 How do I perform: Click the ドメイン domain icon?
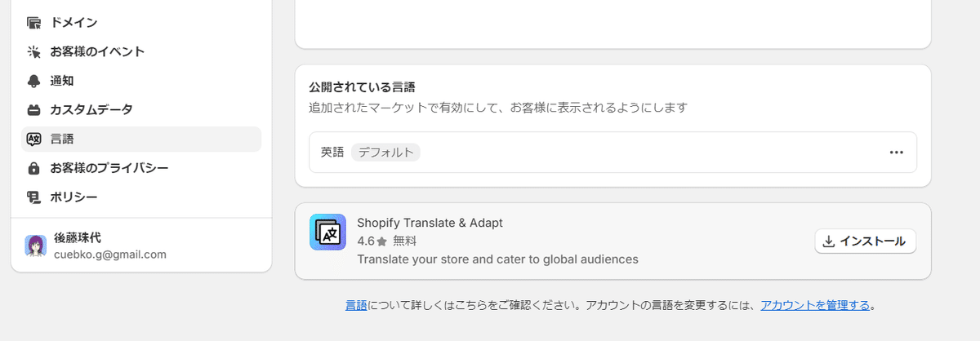point(33,23)
